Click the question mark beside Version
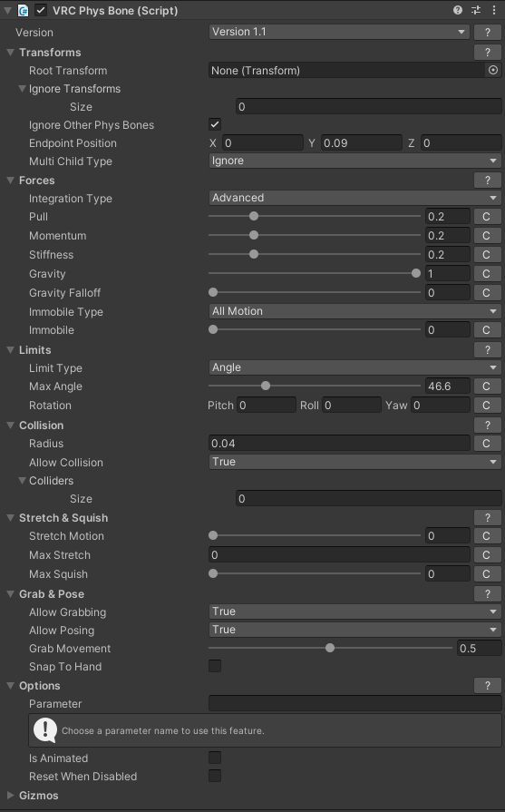Screen dimensions: 505x812 [488, 32]
